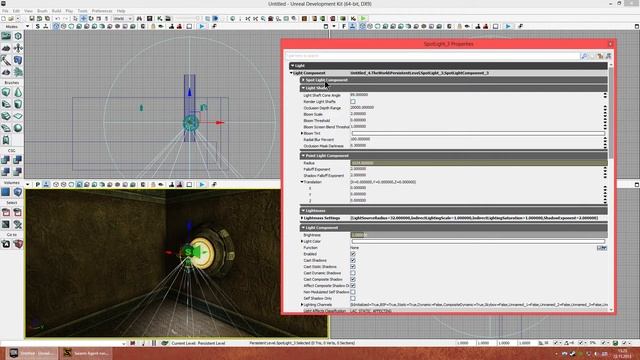Click play-in-viewport arrow of top-left viewport

202,26
